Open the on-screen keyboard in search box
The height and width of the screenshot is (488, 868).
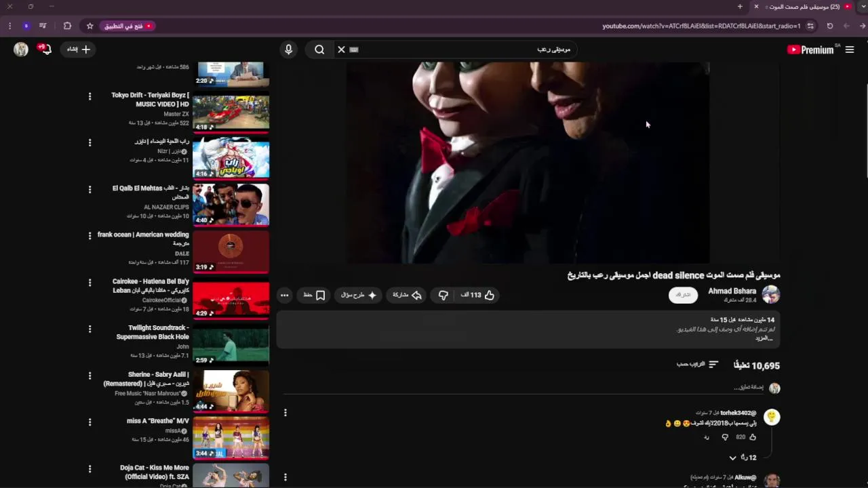coord(354,49)
